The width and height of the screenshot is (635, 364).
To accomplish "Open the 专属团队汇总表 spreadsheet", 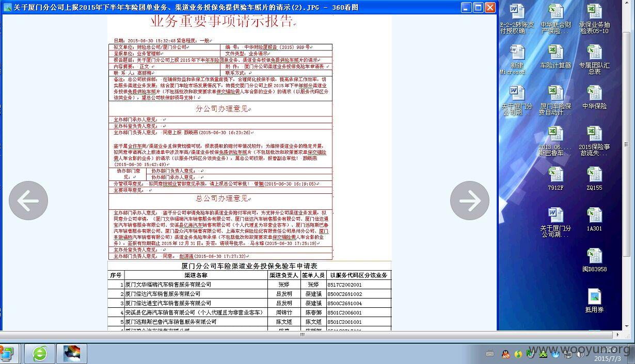I will tap(594, 60).
